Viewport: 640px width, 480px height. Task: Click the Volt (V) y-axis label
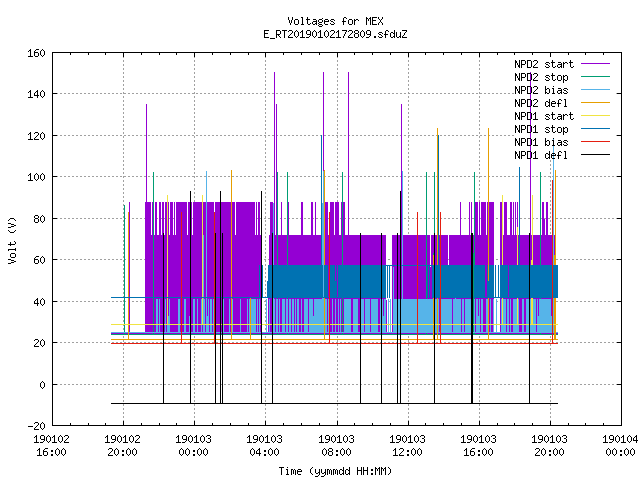tap(12, 240)
